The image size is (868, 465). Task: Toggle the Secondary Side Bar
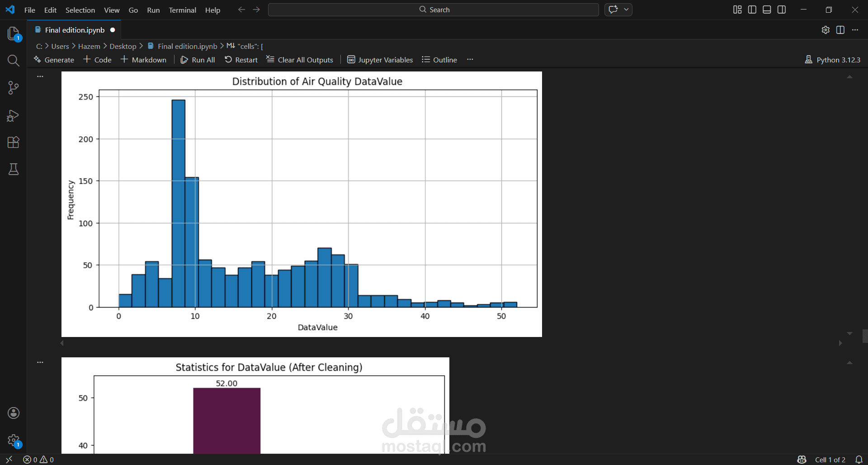(782, 9)
